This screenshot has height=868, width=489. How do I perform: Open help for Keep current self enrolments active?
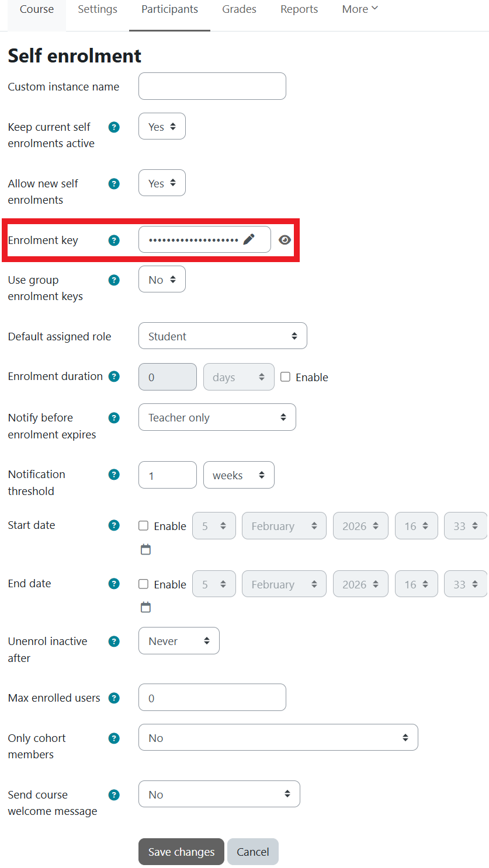pyautogui.click(x=115, y=127)
